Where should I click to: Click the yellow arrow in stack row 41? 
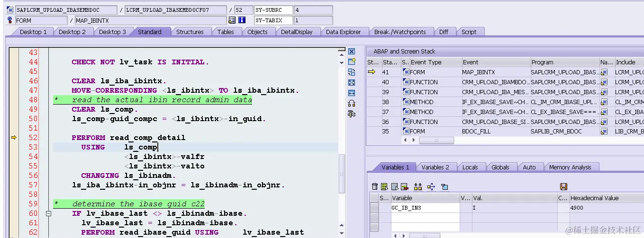372,72
